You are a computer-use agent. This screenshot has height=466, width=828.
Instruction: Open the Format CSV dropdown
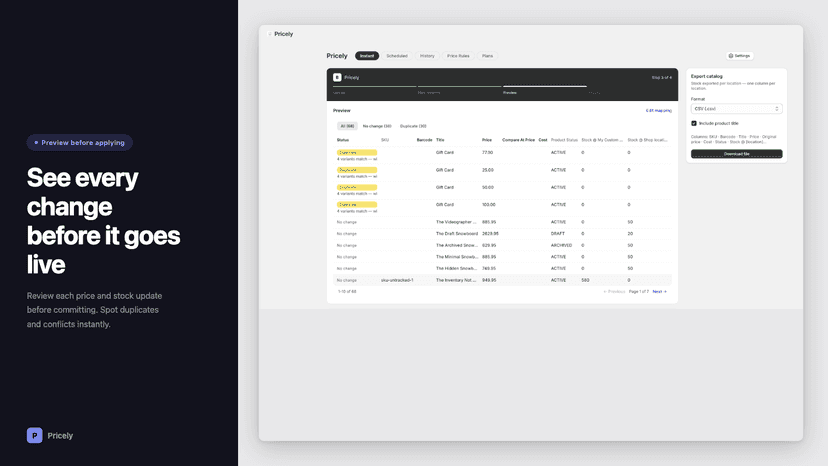tap(736, 108)
